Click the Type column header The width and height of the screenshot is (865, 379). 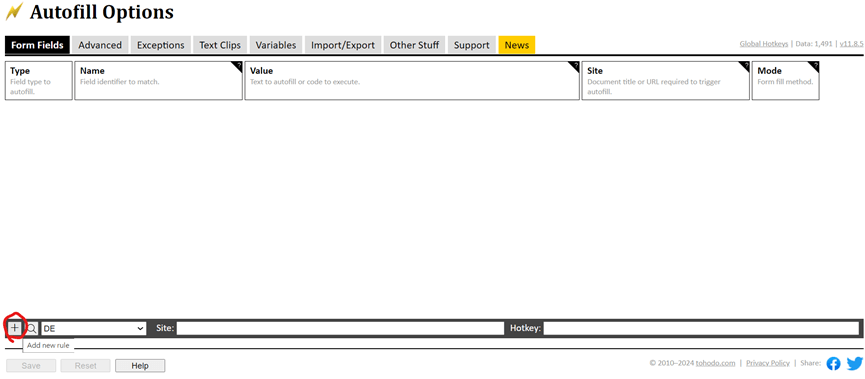pyautogui.click(x=39, y=81)
